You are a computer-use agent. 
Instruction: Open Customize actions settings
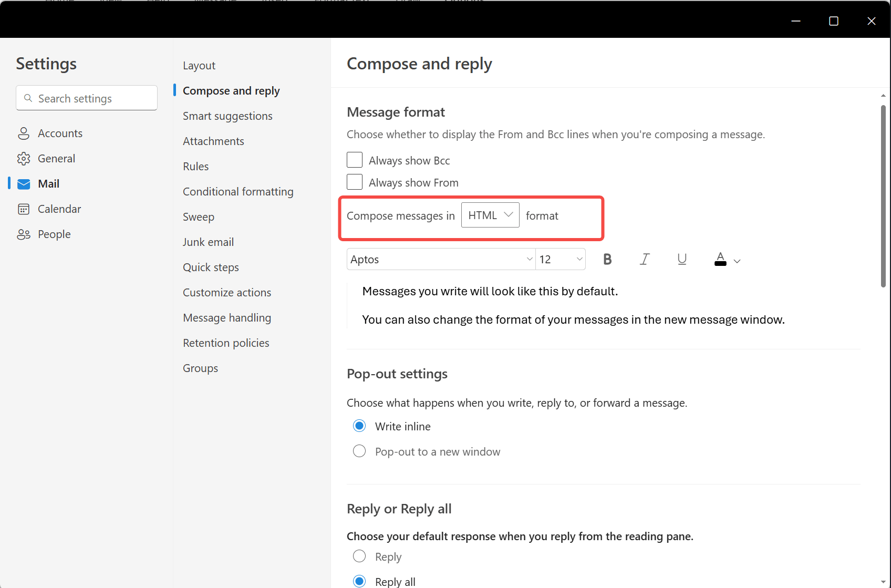227,293
